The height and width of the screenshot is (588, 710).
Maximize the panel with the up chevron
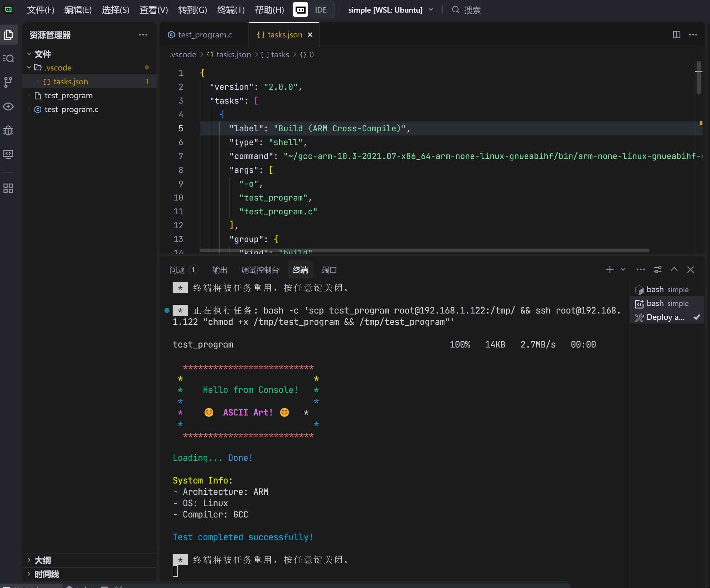tap(674, 270)
